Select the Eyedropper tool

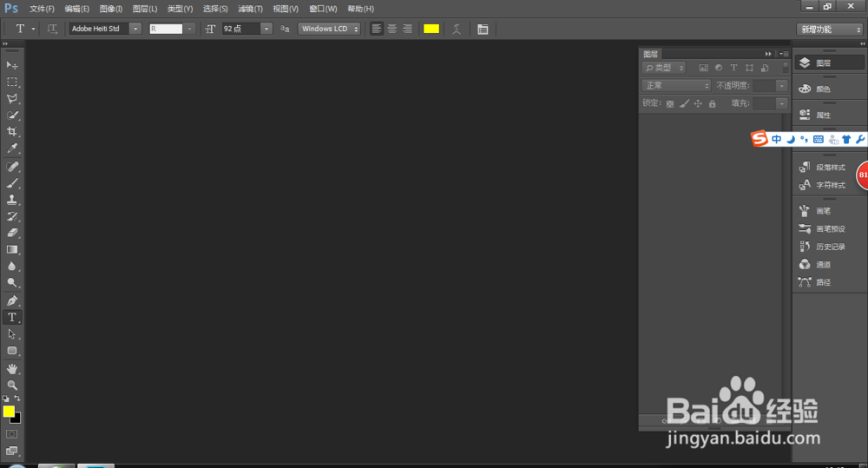point(11,148)
